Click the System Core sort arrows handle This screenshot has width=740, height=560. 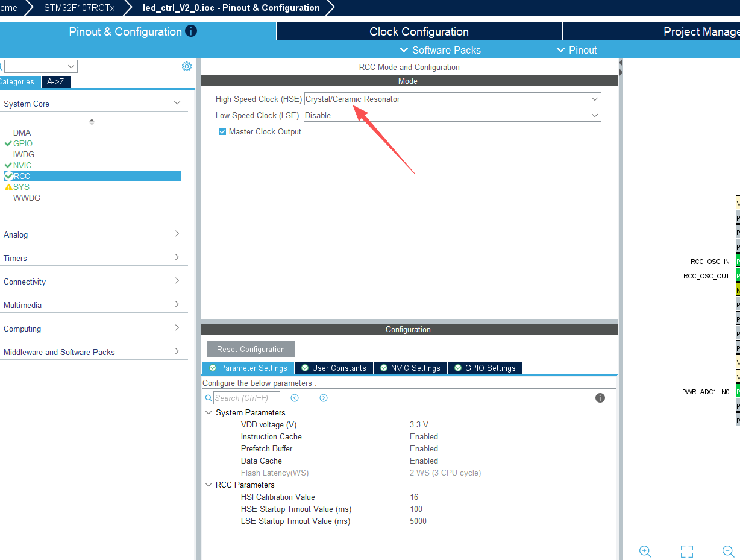[92, 121]
